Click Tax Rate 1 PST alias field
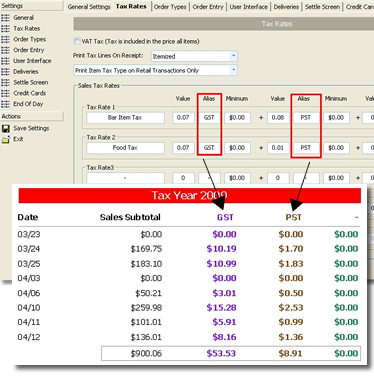 306,118
